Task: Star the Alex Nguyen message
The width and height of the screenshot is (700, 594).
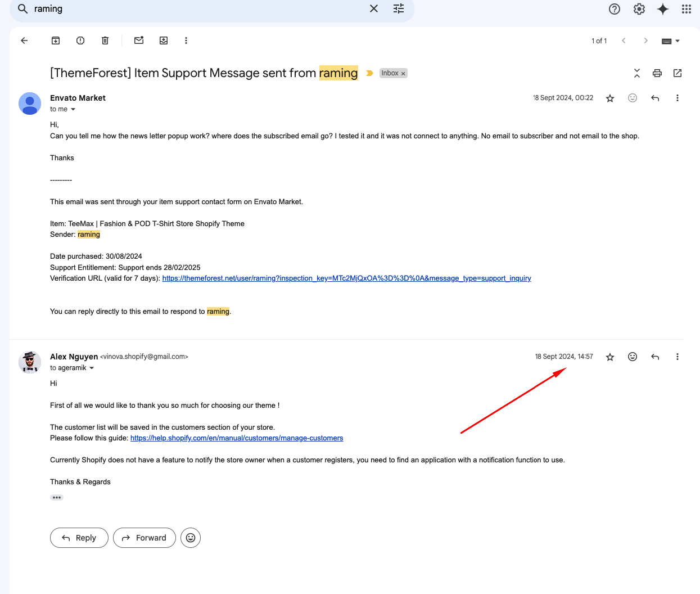Action: (x=610, y=357)
